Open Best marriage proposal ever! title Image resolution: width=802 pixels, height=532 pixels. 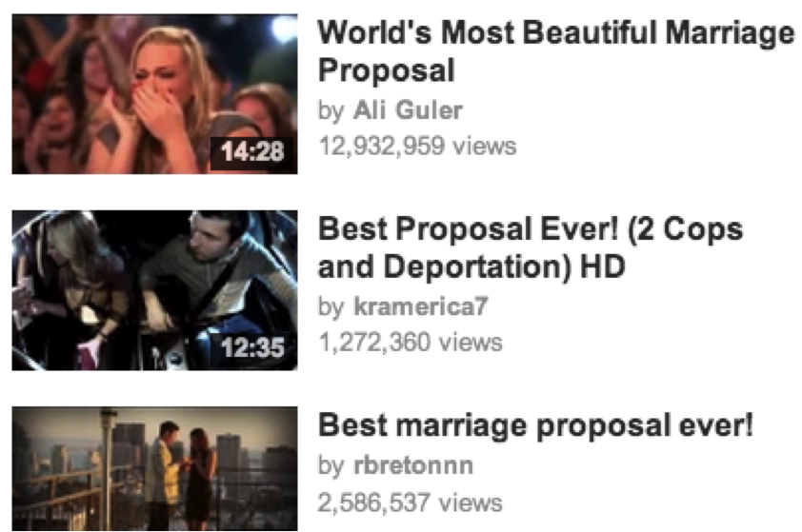(x=535, y=425)
